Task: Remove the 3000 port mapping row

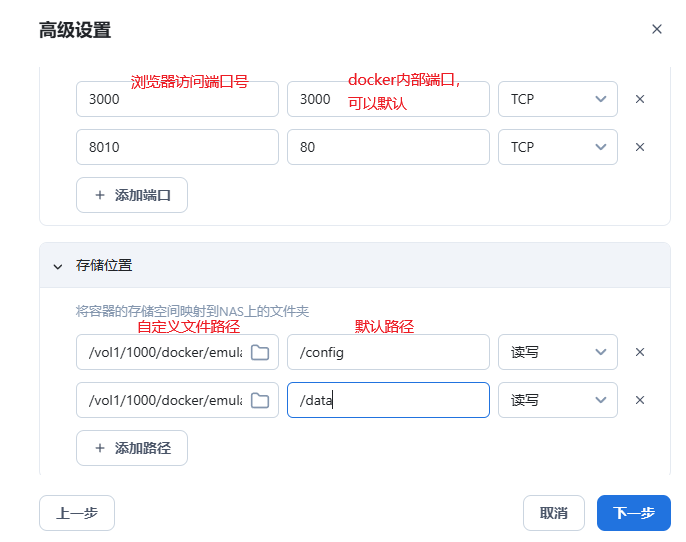Action: pos(640,99)
